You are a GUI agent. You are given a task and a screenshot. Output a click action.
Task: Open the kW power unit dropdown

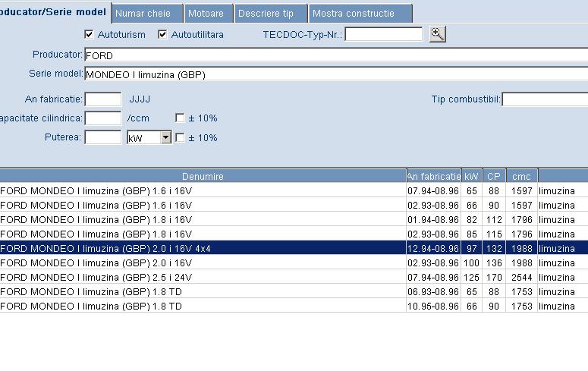point(165,138)
